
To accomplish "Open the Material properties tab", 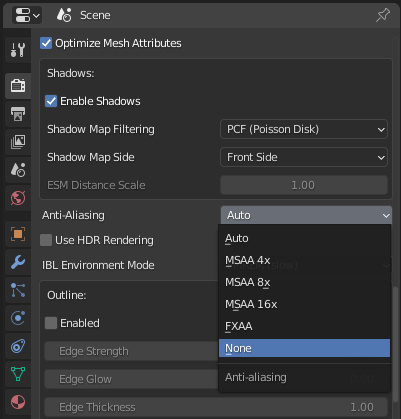I will coord(18,402).
